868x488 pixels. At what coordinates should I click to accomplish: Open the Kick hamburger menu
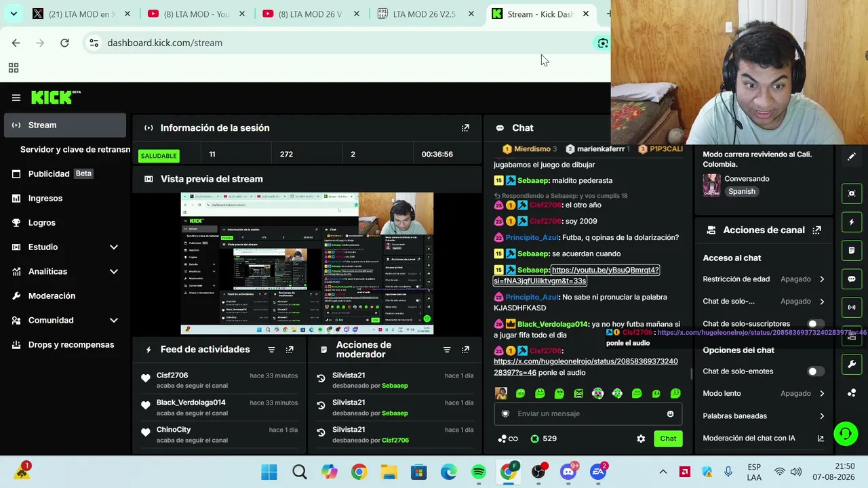tap(16, 98)
